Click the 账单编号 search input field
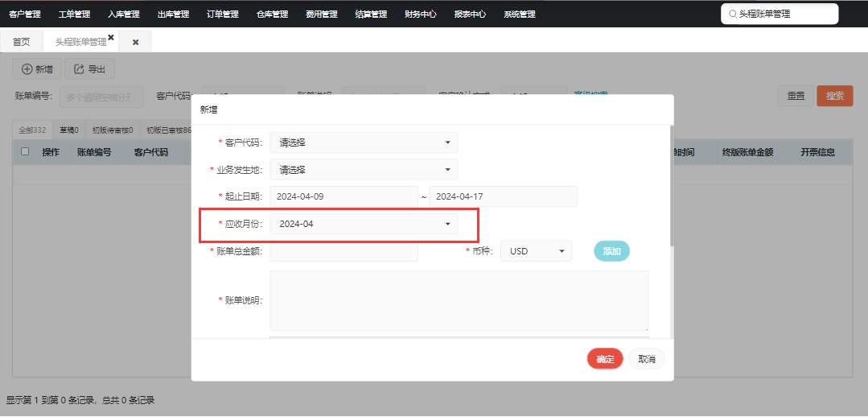The image size is (868, 417). point(101,97)
